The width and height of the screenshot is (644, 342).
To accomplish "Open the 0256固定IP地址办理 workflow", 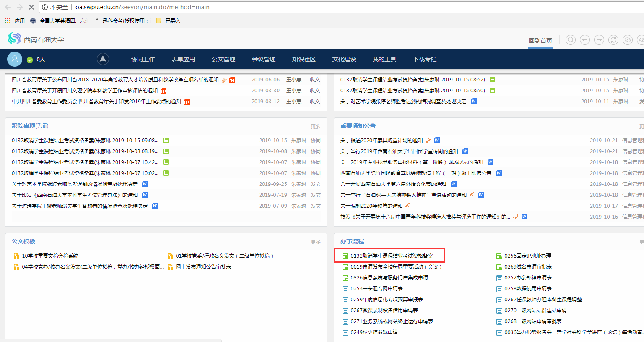I will point(527,256).
